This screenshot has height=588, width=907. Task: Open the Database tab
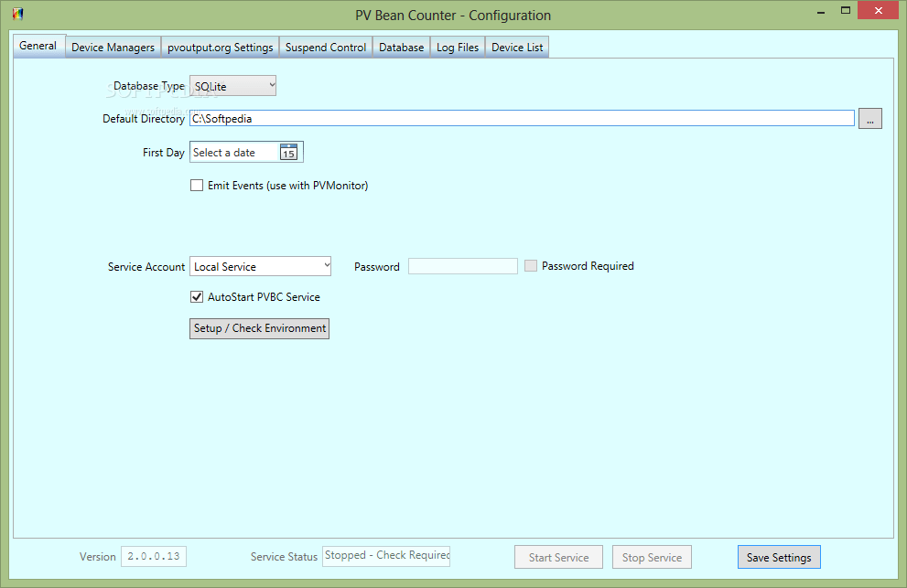[x=401, y=47]
